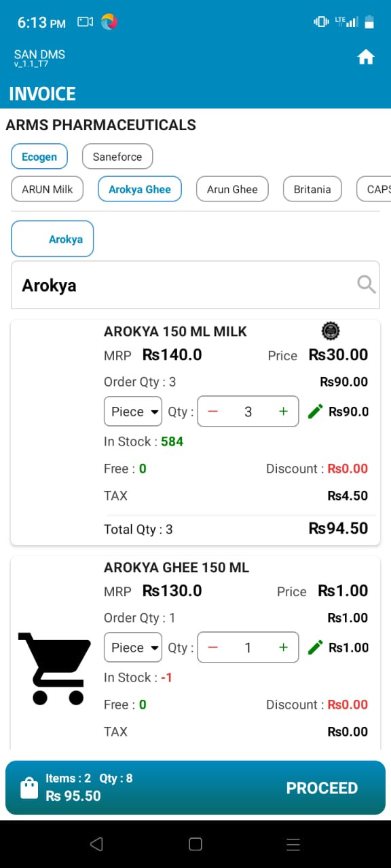Select the Ecogen filter chip
This screenshot has width=391, height=868.
point(39,157)
